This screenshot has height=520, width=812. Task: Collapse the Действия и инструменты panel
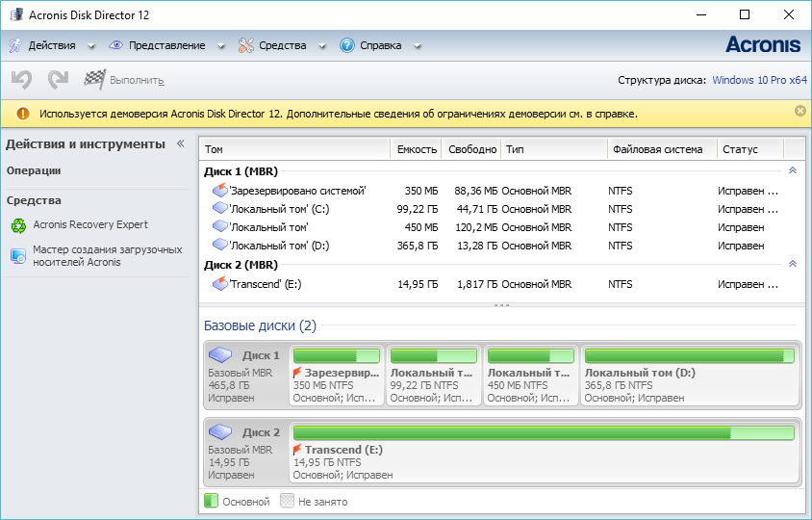pos(180,143)
